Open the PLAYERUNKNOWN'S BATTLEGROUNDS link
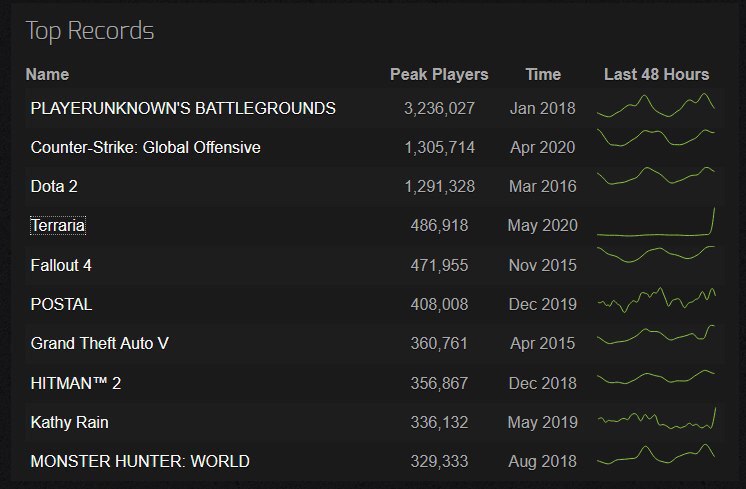Screen dimensions: 746x489 click(183, 108)
